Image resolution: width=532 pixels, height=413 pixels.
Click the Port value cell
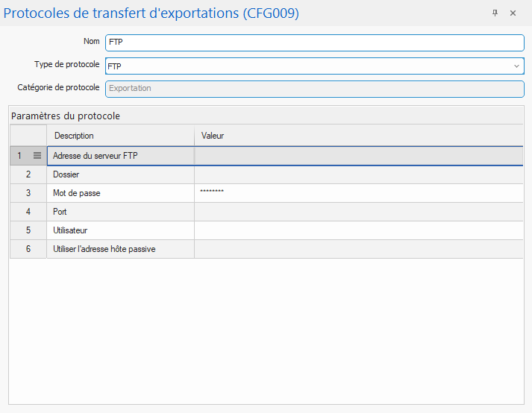(x=358, y=212)
